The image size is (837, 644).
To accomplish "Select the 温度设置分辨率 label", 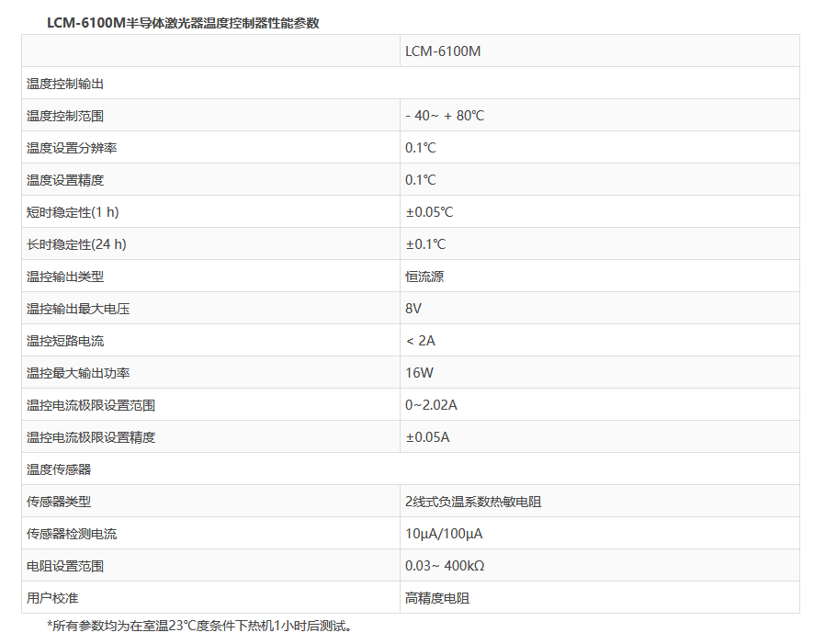I will [x=72, y=148].
